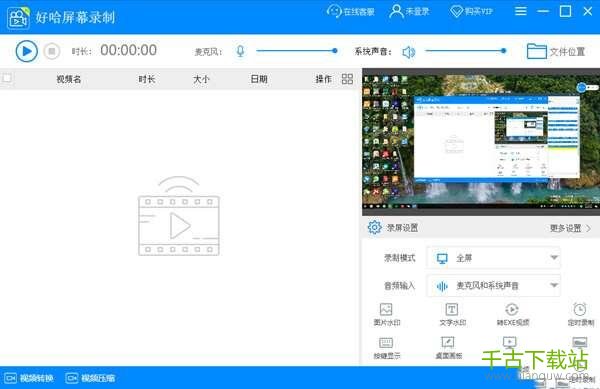
Task: Mute the system sound speaker icon
Action: click(409, 51)
